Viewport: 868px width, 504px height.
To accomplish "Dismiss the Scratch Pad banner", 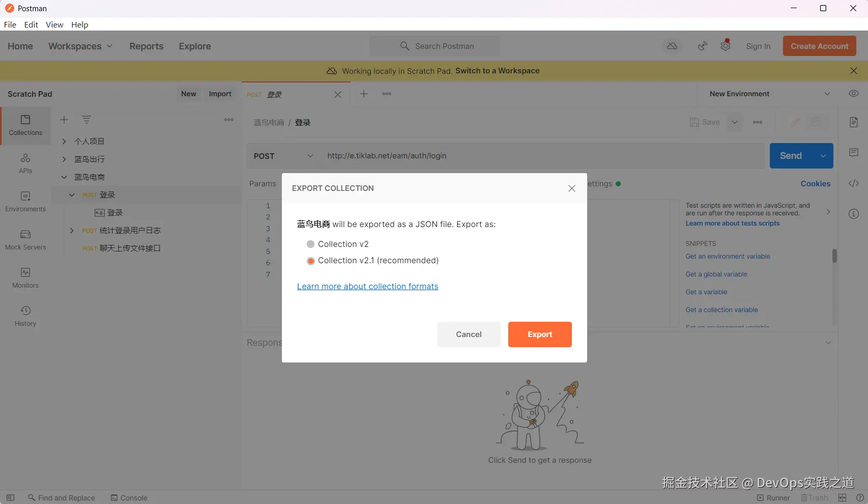I will (854, 71).
